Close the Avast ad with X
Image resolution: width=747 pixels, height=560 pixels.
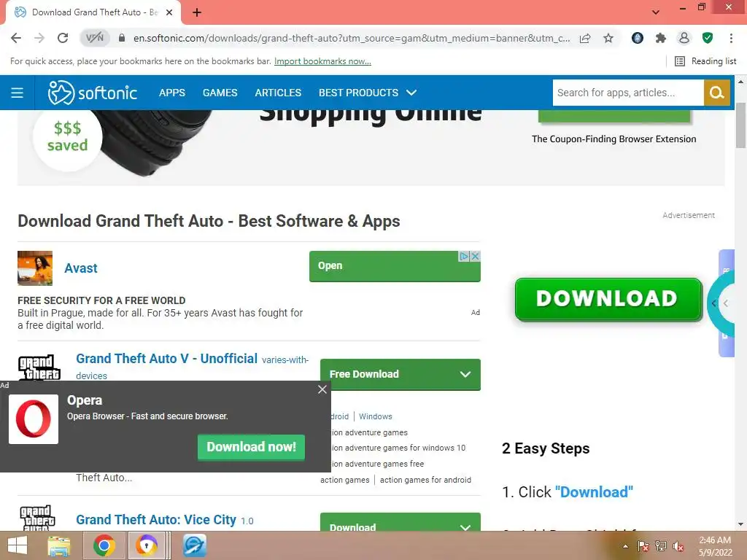(x=476, y=256)
